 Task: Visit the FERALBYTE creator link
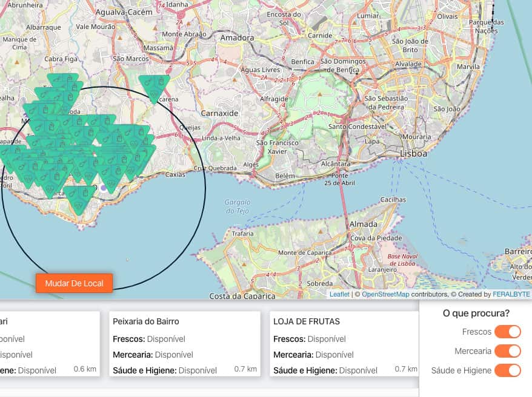pyautogui.click(x=511, y=294)
